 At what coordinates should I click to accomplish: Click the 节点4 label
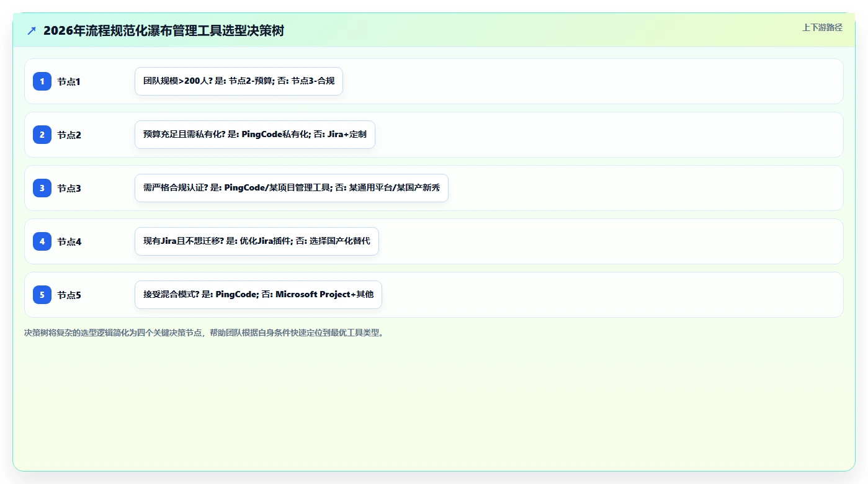pyautogui.click(x=69, y=241)
